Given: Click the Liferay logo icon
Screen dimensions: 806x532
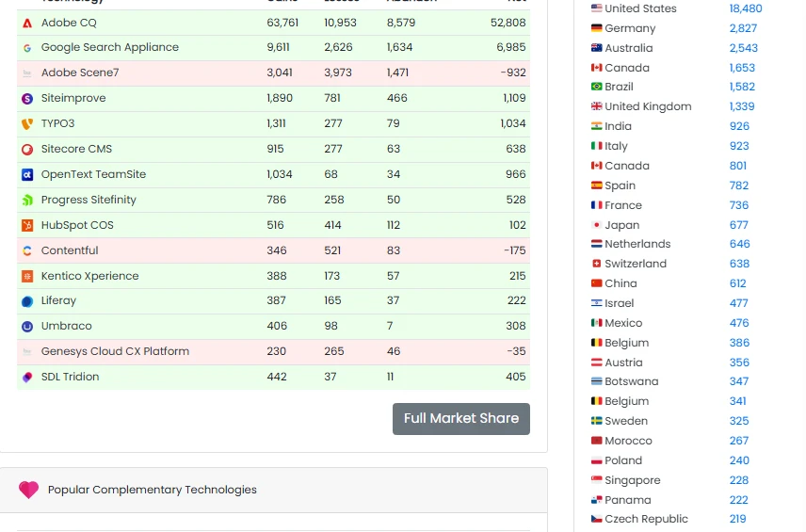Looking at the screenshot, I should pos(27,301).
